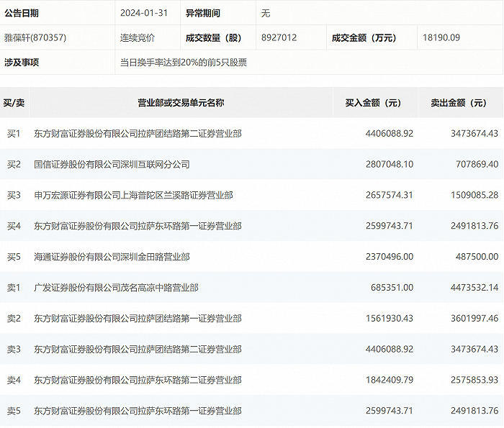
Task: Select buy amount 2807048.10
Action: 390,164
